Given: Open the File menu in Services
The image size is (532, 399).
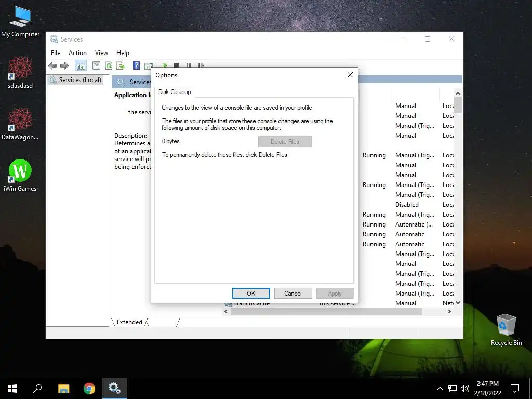Looking at the screenshot, I should pyautogui.click(x=56, y=53).
